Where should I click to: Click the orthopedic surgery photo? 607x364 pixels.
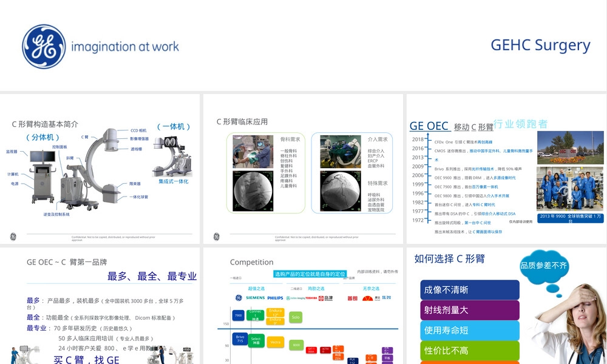pos(253,152)
